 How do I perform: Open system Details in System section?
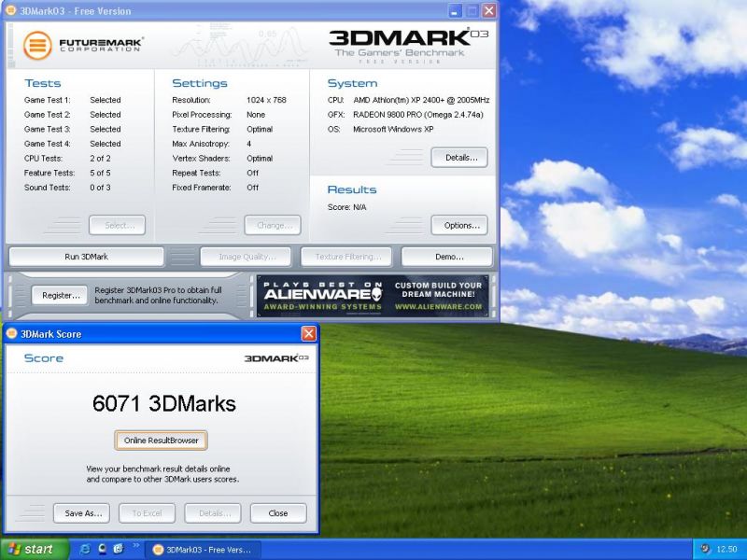click(x=459, y=158)
